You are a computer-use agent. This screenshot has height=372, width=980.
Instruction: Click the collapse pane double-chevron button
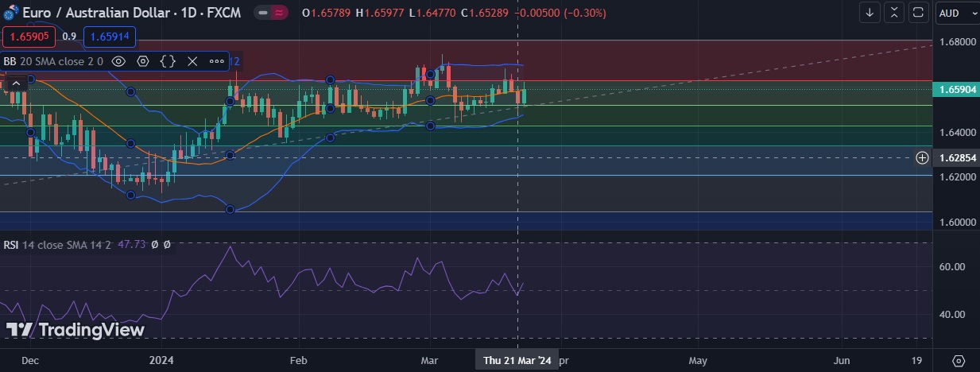tap(894, 13)
